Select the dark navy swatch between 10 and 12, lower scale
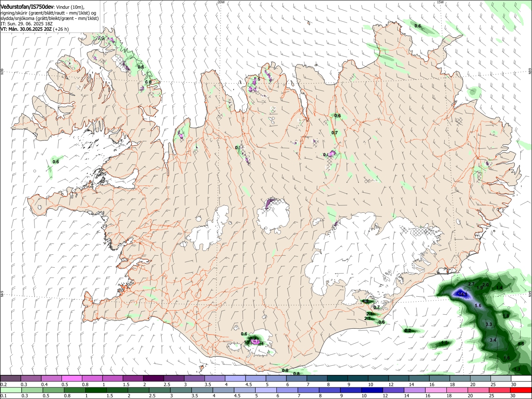The width and height of the screenshot is (532, 399). 372,390
